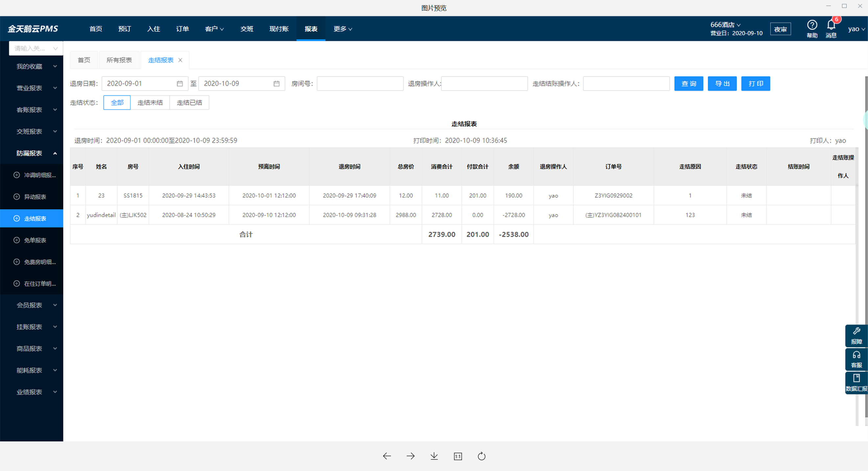Open 冲调明细报表 in the sidebar
Screen dimensions: 868x471
32,175
